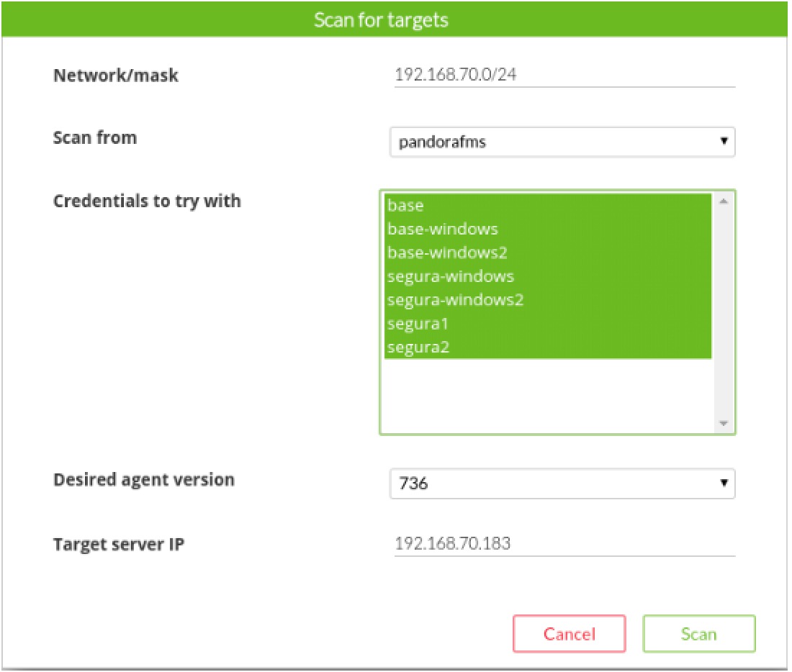Open the Desired agent version dropdown

tap(562, 483)
